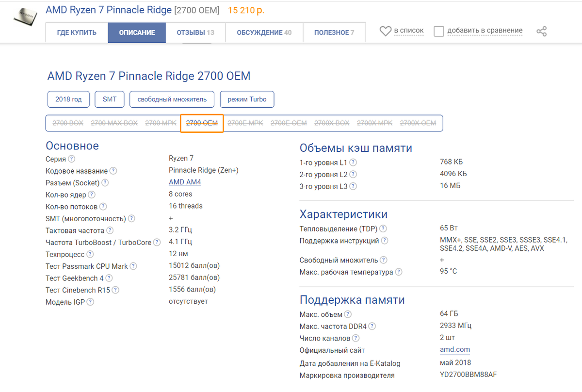Click help icon next to Модель IGP

[x=90, y=302]
